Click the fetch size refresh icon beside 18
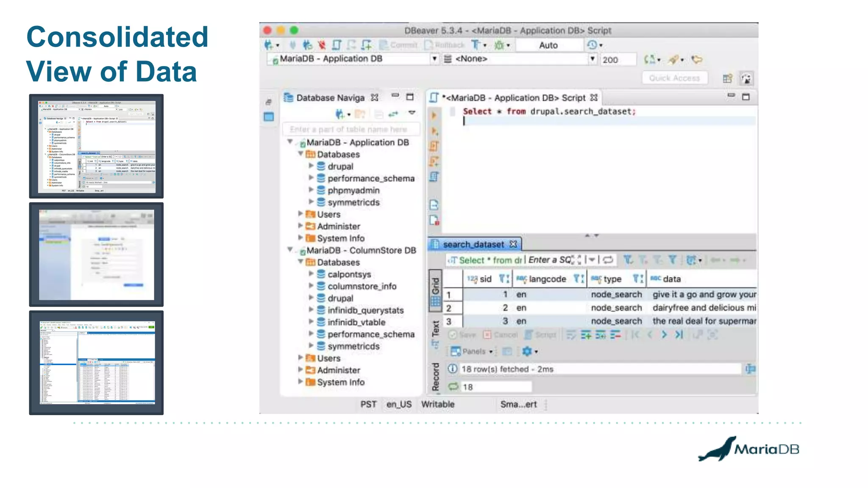 453,386
